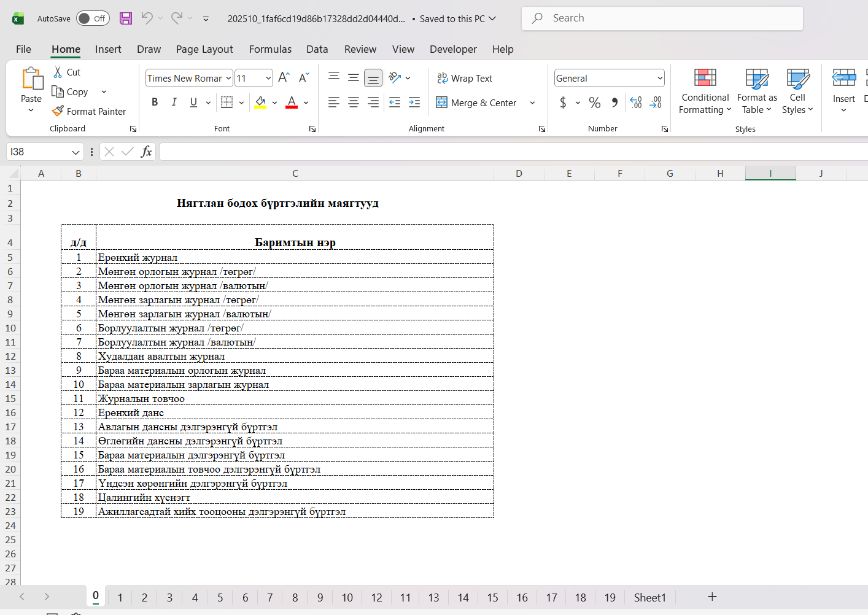This screenshot has height=615, width=868.
Task: Click the Cut scissors icon
Action: (x=58, y=72)
